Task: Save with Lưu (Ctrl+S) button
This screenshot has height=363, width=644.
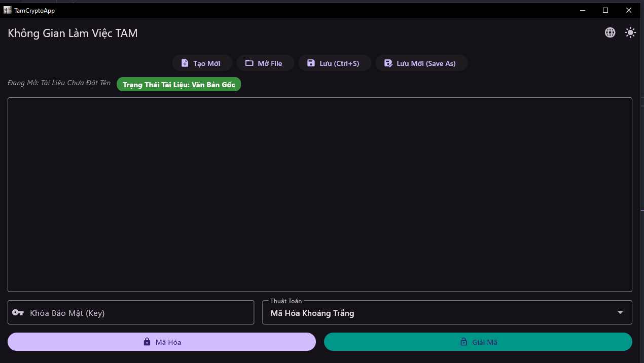Action: (335, 63)
